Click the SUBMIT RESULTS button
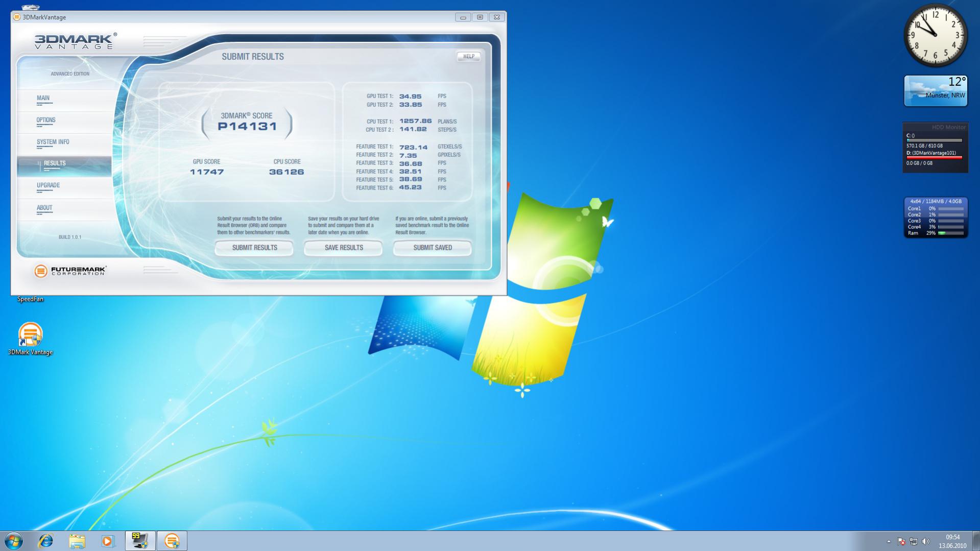 tap(254, 248)
